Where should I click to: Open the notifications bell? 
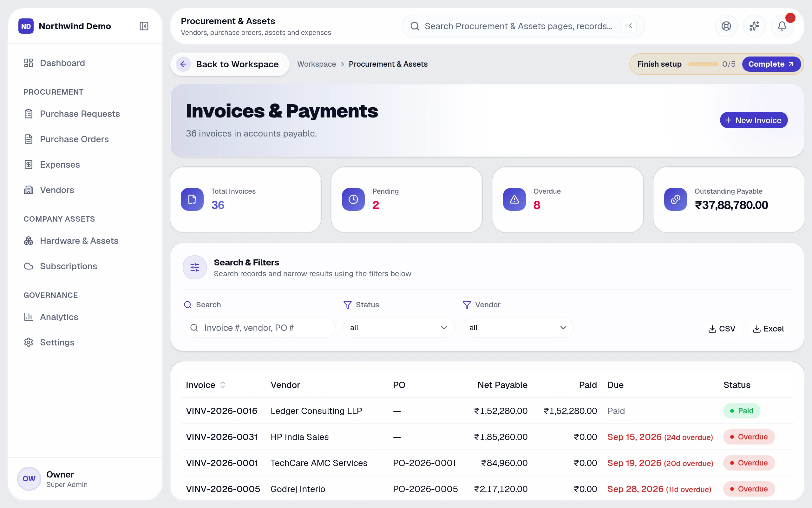pos(782,26)
